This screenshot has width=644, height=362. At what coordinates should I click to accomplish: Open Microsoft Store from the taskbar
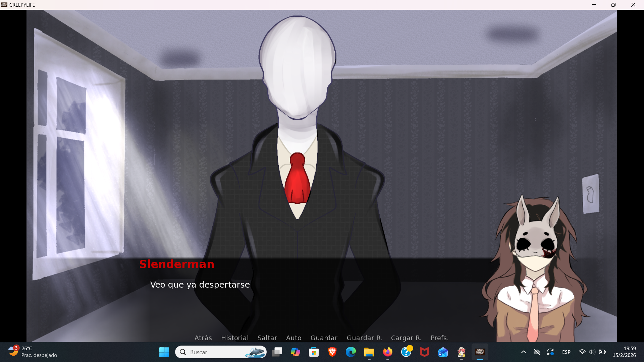(x=314, y=352)
